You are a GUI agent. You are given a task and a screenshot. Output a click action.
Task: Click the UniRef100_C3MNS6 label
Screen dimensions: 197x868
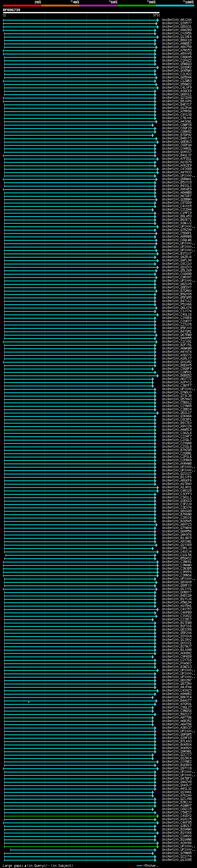[x=177, y=575]
